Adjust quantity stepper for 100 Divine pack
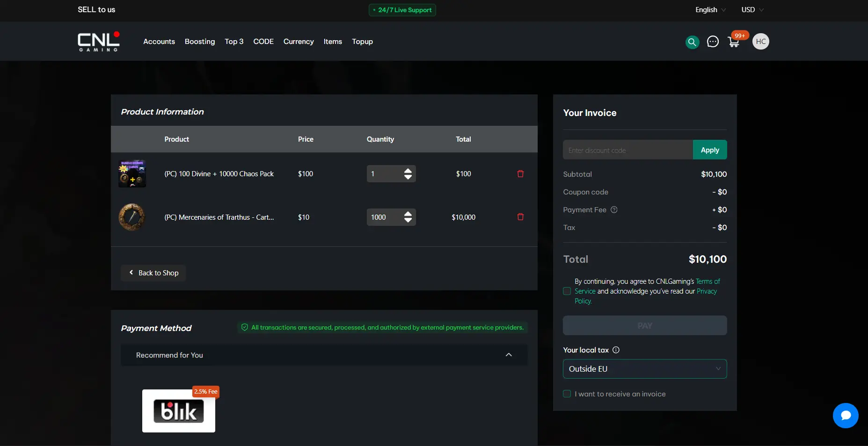The image size is (868, 446). point(408,174)
